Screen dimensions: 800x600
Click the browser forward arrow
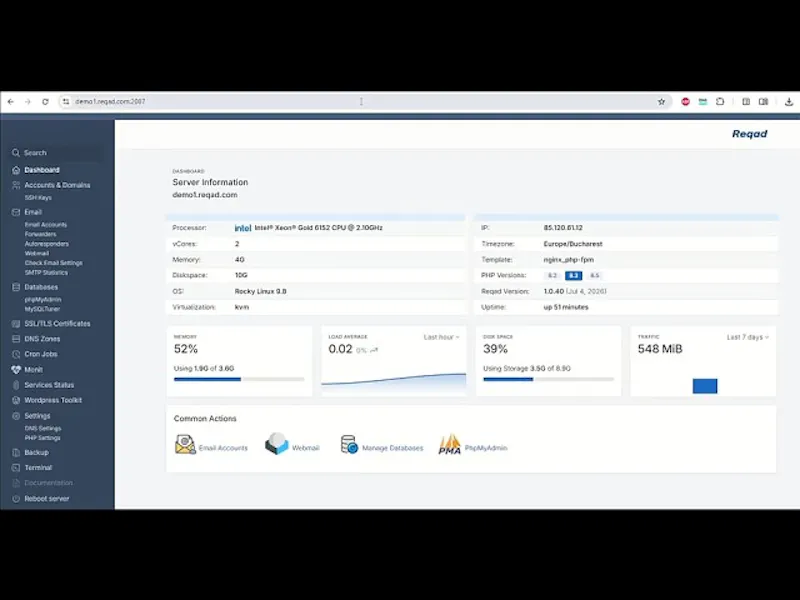(28, 102)
